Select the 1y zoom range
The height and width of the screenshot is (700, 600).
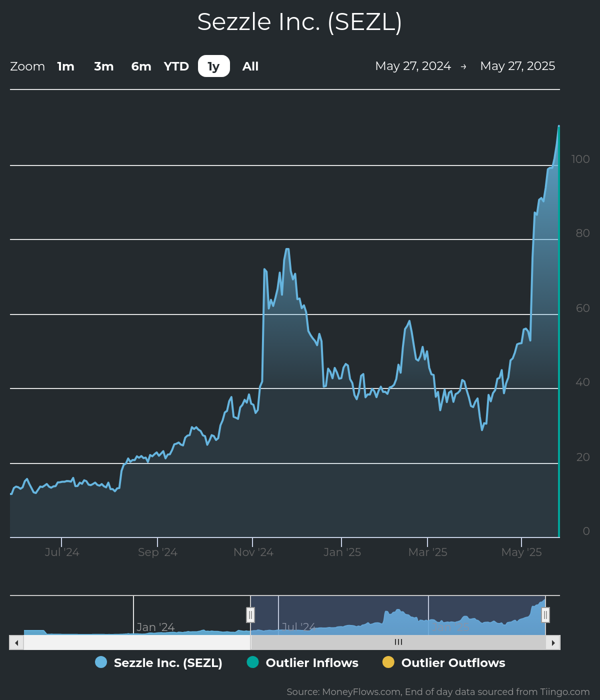pyautogui.click(x=214, y=66)
